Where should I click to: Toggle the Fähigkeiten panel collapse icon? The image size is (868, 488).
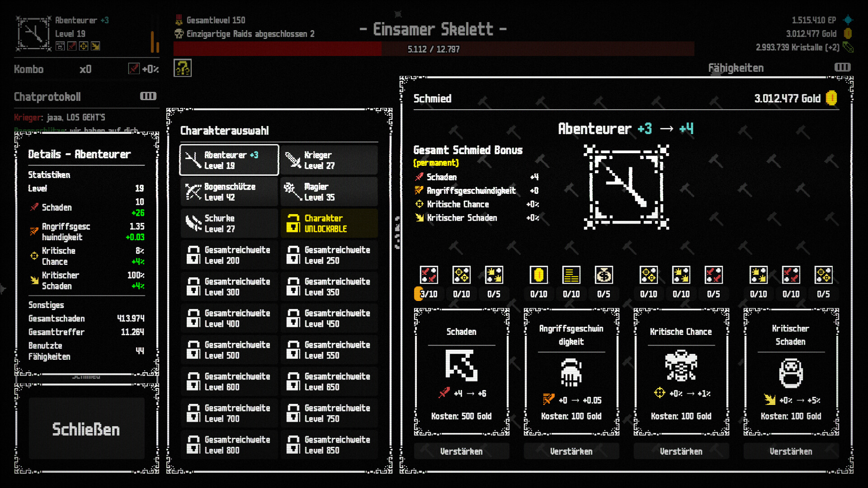842,67
